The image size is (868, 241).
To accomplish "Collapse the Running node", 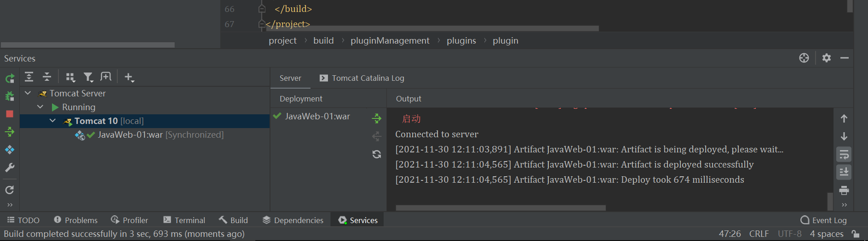I will coord(40,107).
